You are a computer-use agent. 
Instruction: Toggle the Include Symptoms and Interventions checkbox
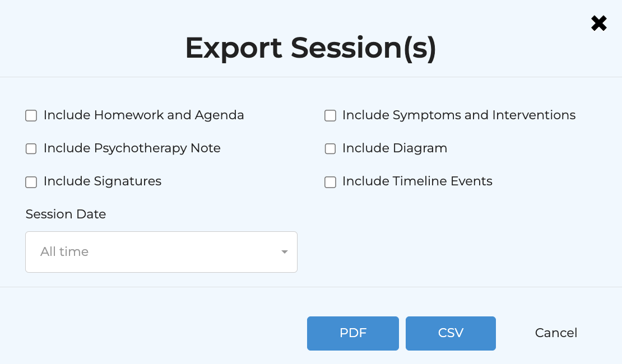point(330,115)
